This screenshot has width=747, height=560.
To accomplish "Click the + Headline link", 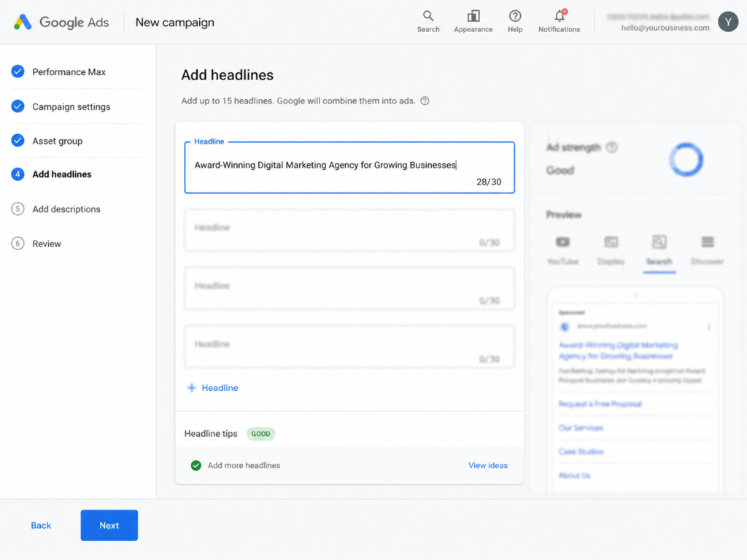I will pos(212,388).
